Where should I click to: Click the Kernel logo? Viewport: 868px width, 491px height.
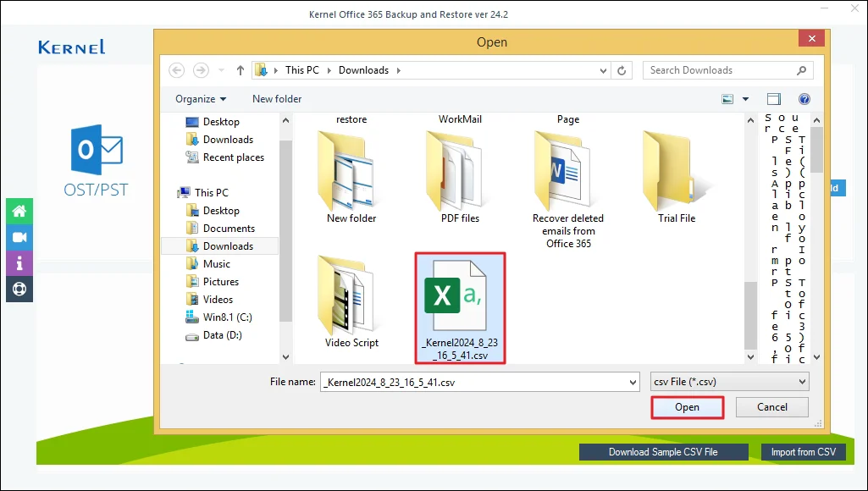point(71,47)
